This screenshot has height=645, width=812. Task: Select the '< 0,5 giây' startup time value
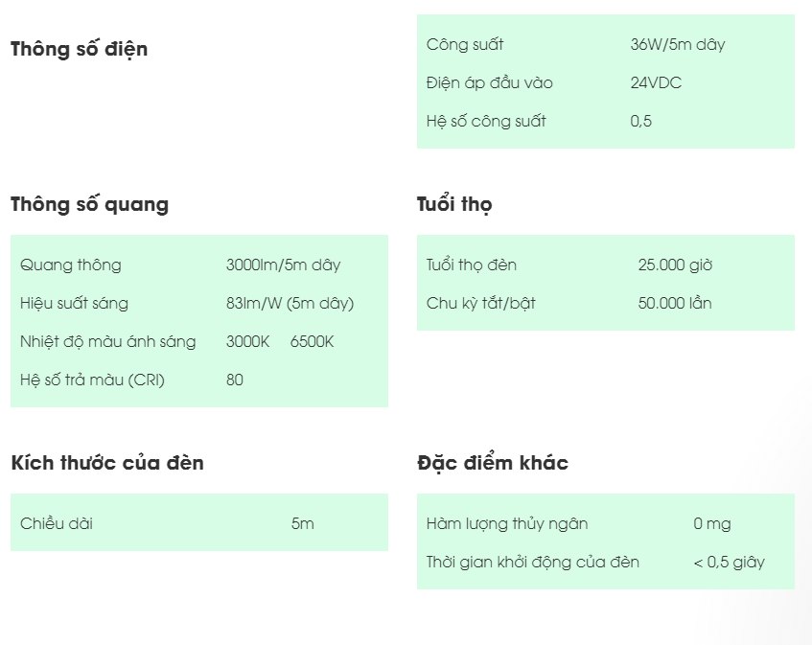pyautogui.click(x=729, y=562)
